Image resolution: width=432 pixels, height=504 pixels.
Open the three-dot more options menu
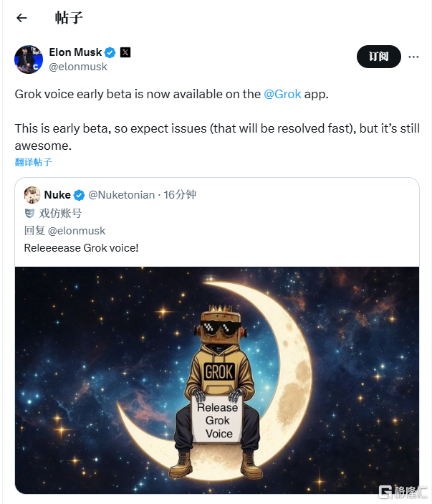[x=413, y=57]
